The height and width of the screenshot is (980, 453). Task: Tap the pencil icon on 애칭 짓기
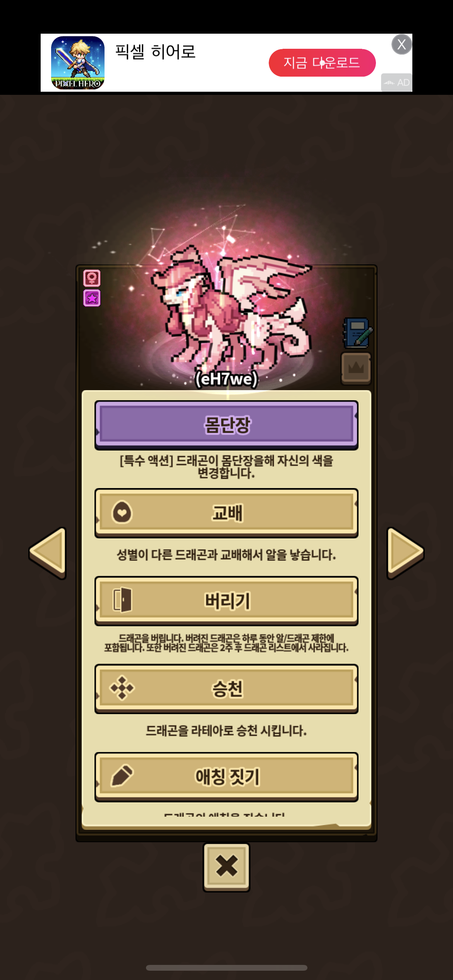(122, 776)
